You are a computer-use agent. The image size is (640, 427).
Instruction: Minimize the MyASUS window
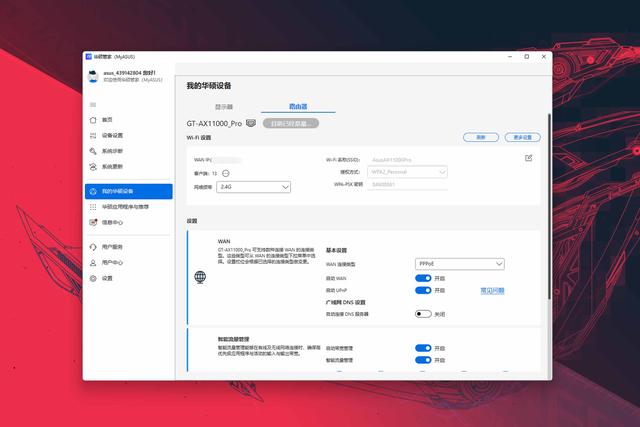click(510, 57)
